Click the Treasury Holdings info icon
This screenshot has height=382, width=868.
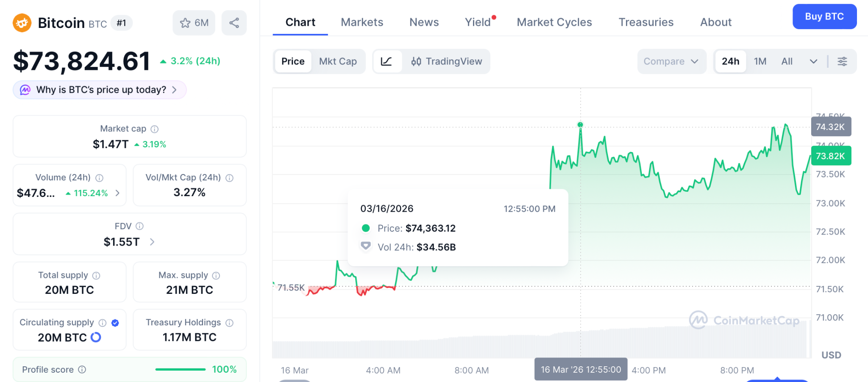tap(229, 323)
